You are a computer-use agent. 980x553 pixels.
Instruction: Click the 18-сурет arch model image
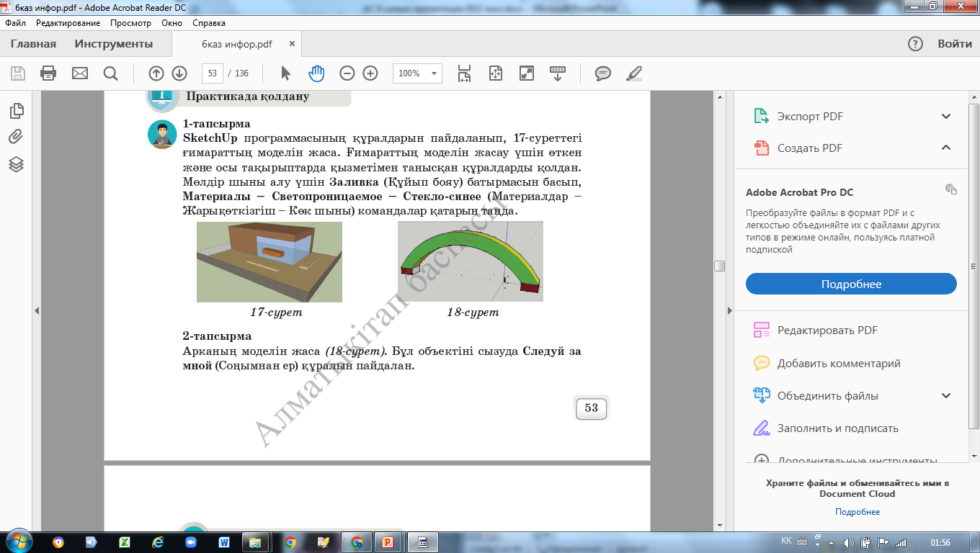pyautogui.click(x=471, y=261)
